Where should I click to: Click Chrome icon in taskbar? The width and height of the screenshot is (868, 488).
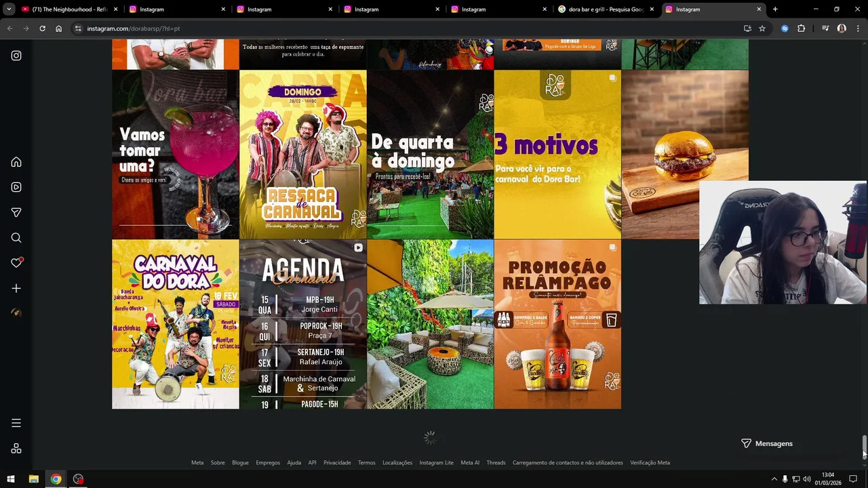click(56, 479)
